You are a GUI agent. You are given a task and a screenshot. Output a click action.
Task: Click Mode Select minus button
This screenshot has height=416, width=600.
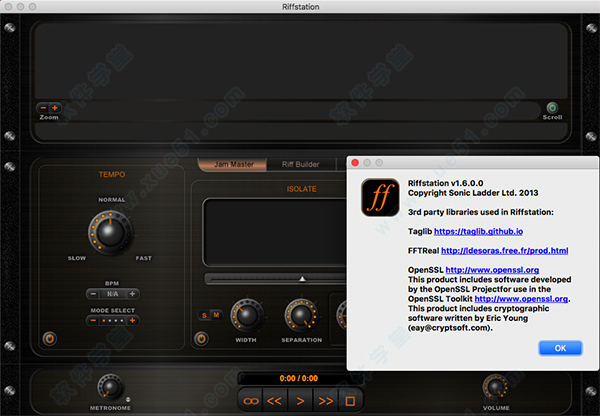coord(93,320)
